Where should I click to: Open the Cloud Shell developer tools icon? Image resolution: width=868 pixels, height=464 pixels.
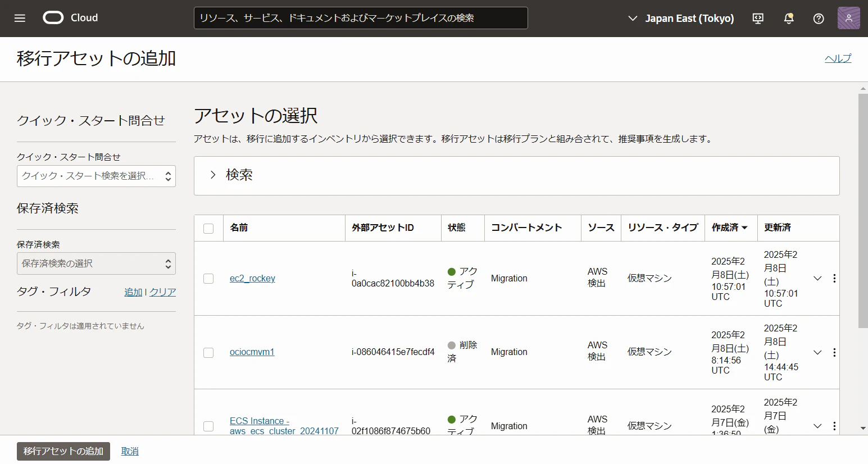(x=758, y=19)
